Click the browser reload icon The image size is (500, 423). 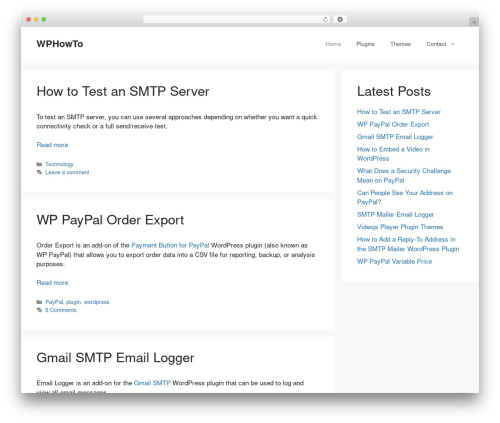click(x=325, y=19)
